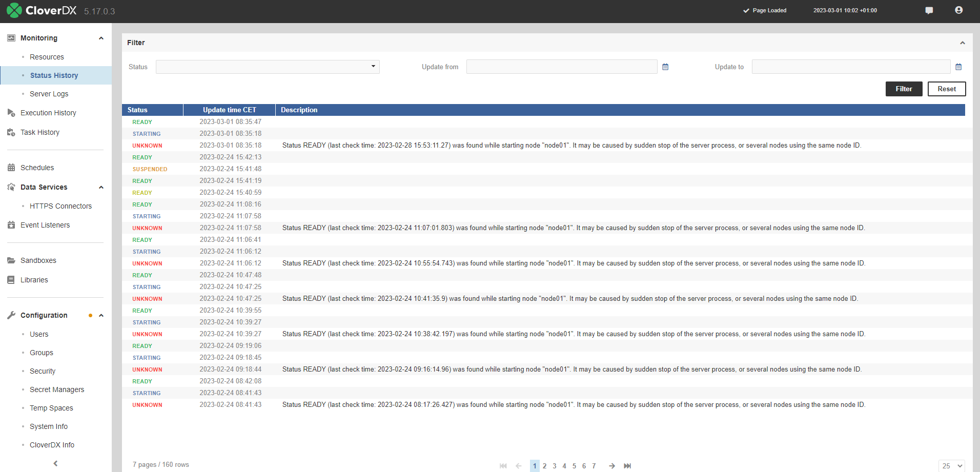Image resolution: width=980 pixels, height=472 pixels.
Task: Open System Info
Action: [49, 426]
